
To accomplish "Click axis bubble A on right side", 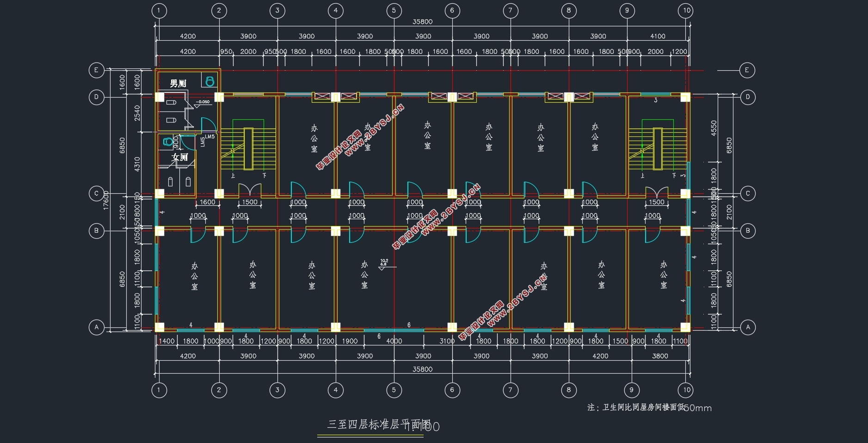I will point(748,327).
